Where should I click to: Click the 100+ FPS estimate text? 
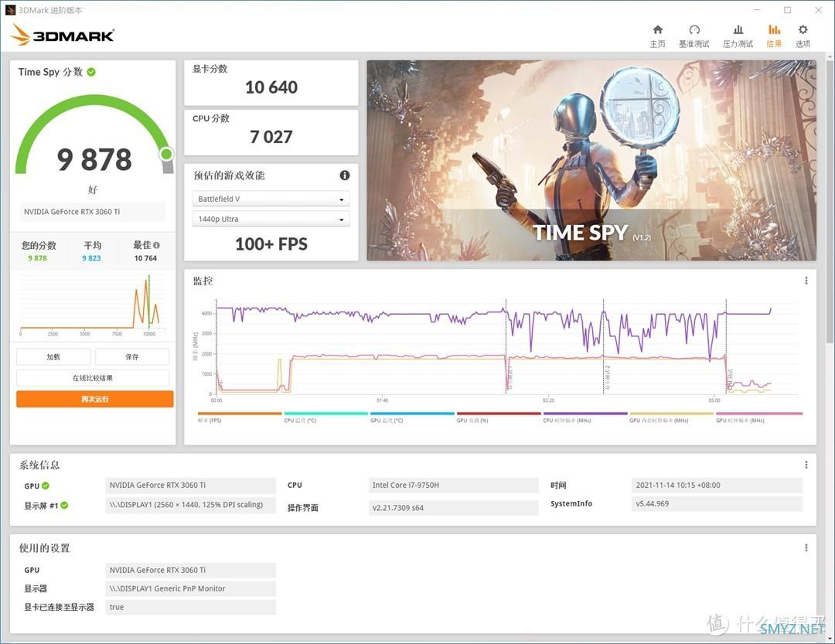point(271,244)
